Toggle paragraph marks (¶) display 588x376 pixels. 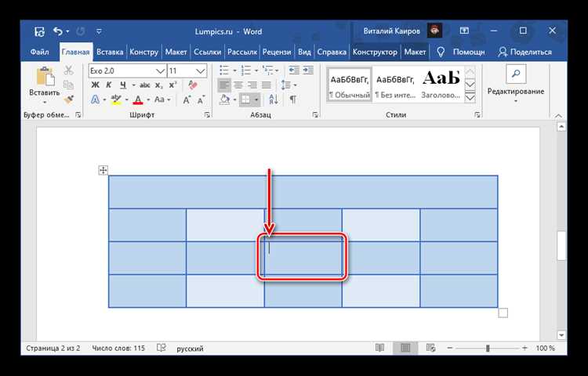[293, 99]
